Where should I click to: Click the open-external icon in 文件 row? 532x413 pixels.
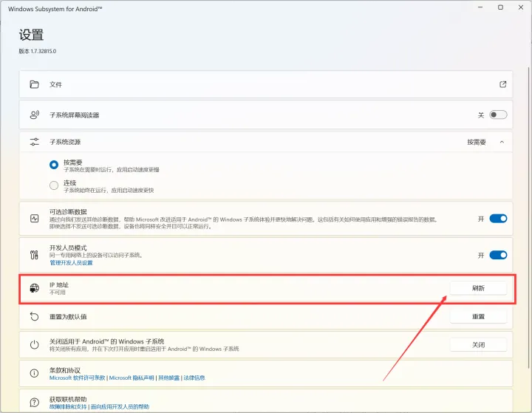503,84
